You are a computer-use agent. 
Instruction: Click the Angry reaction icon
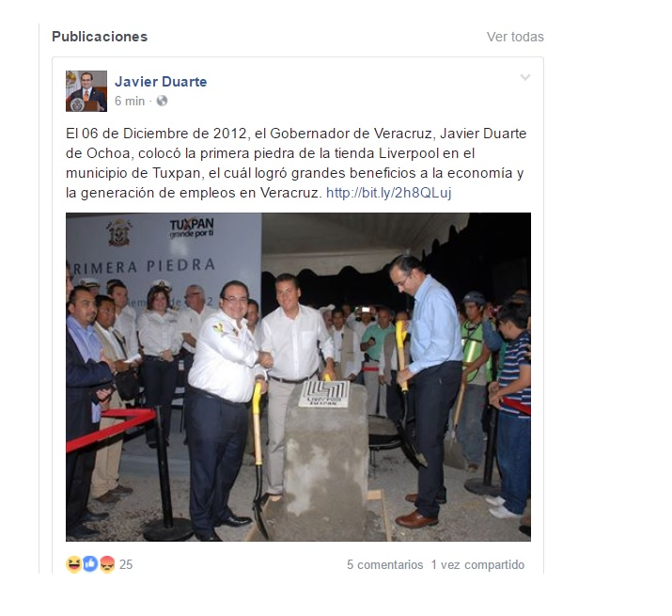[107, 564]
